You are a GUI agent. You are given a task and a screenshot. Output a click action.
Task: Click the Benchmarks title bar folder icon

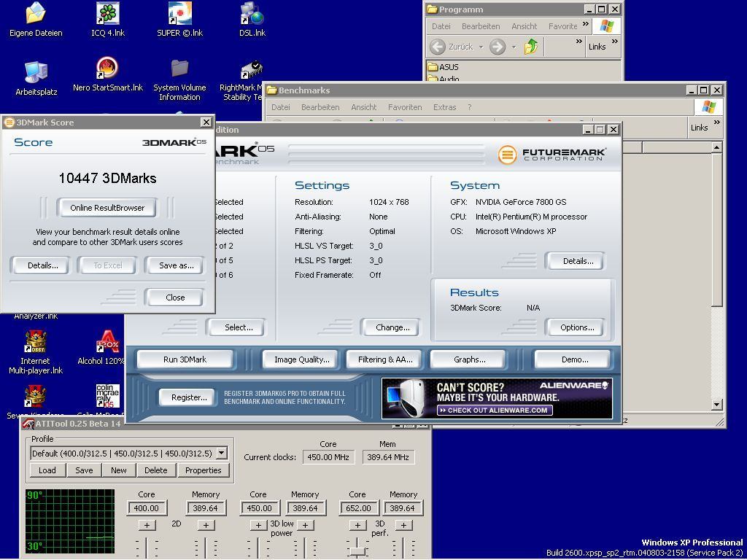click(x=272, y=90)
